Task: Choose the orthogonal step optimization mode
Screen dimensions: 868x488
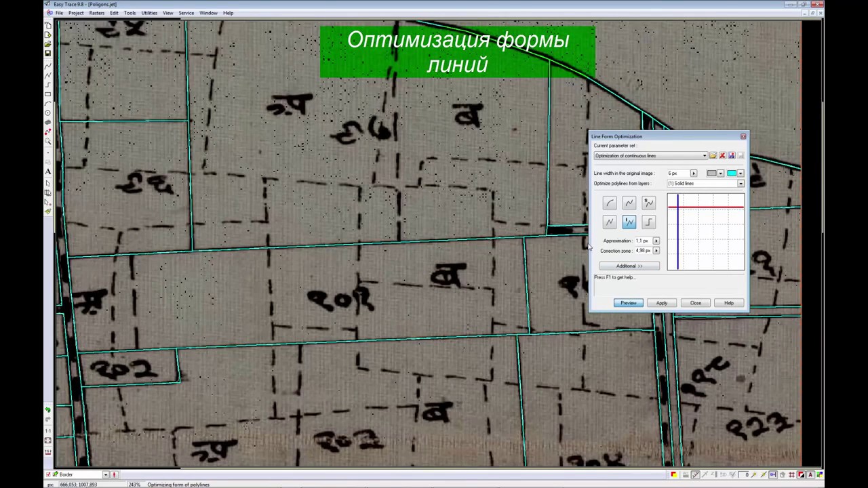Action: (x=649, y=222)
